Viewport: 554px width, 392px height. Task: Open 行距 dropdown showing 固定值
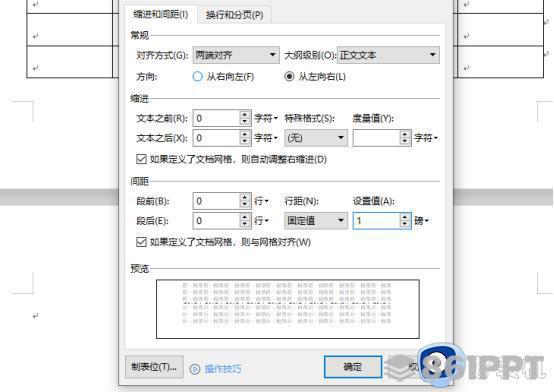pos(316,221)
